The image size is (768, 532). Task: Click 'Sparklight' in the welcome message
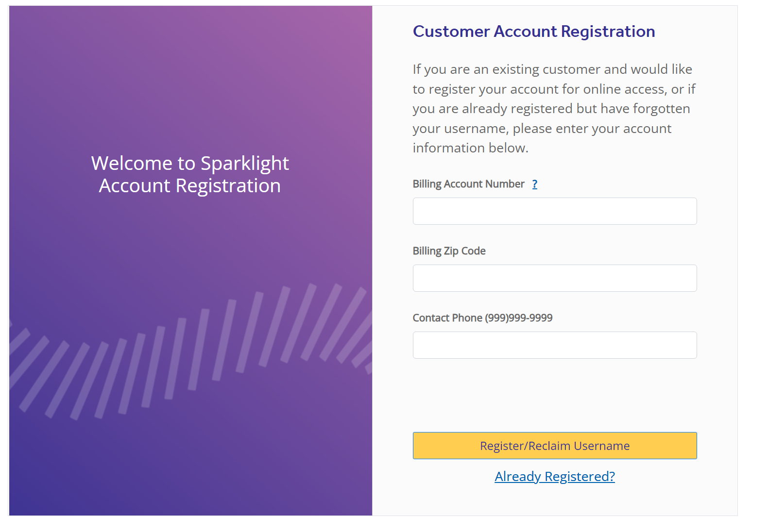pyautogui.click(x=245, y=164)
